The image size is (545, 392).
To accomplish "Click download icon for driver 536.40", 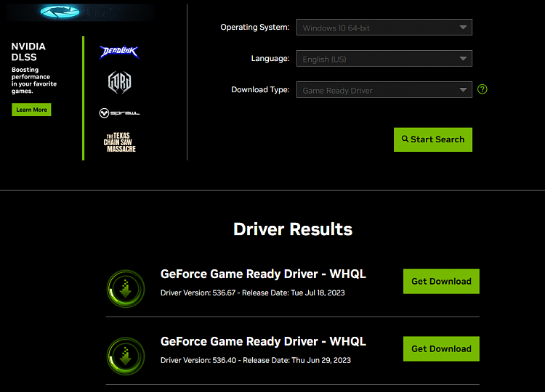I will tap(126, 356).
